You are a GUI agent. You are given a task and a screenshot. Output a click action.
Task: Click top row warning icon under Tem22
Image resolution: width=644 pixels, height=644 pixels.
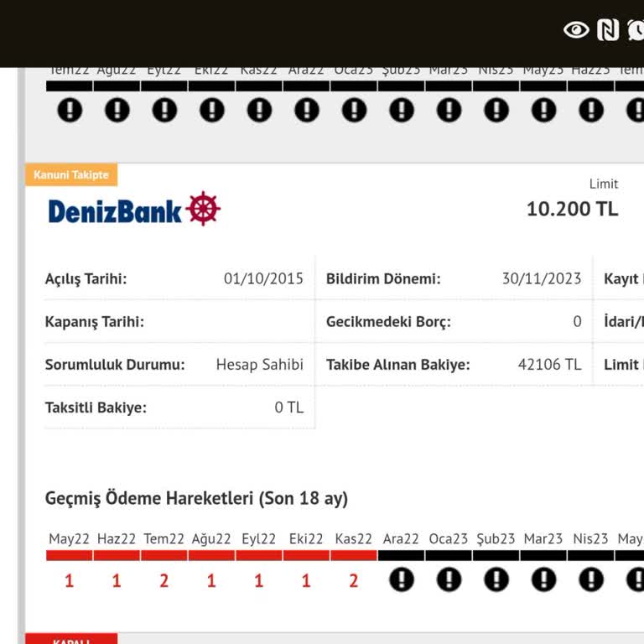pyautogui.click(x=70, y=110)
